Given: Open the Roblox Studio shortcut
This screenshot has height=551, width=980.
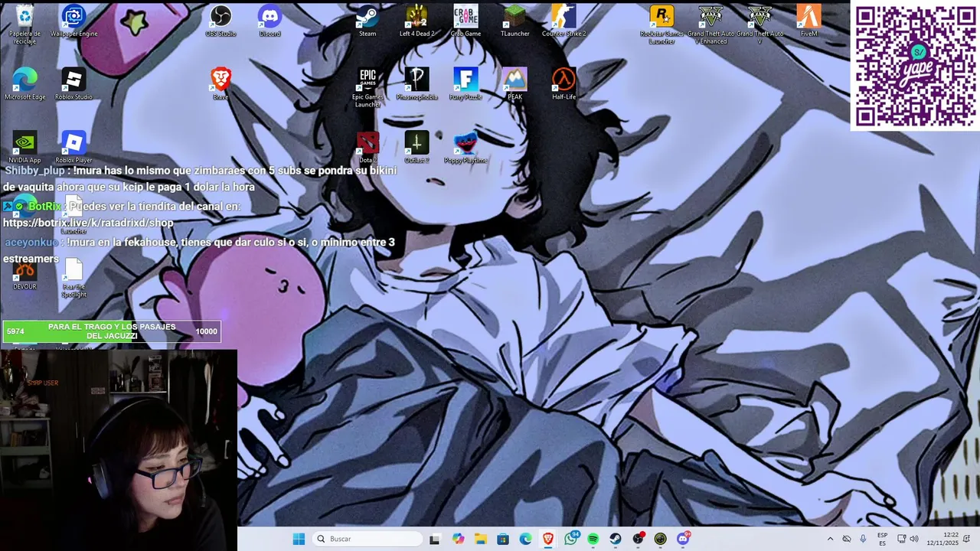Looking at the screenshot, I should coord(73,84).
